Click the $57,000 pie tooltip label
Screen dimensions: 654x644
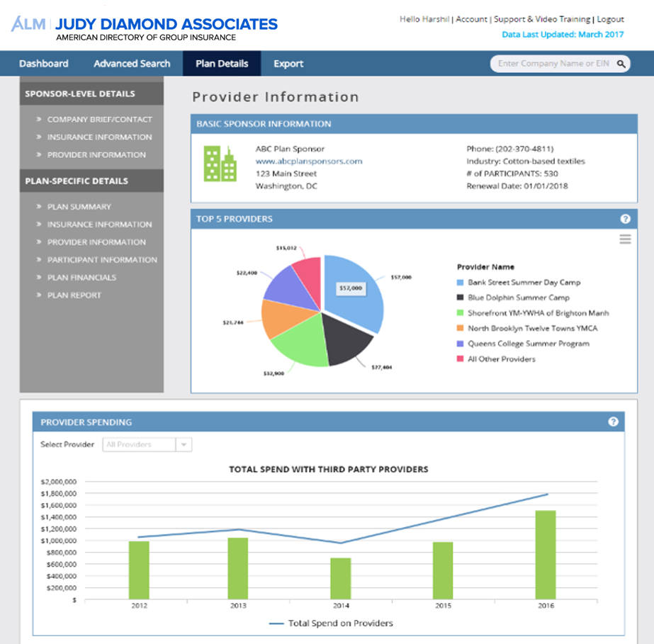tap(351, 288)
